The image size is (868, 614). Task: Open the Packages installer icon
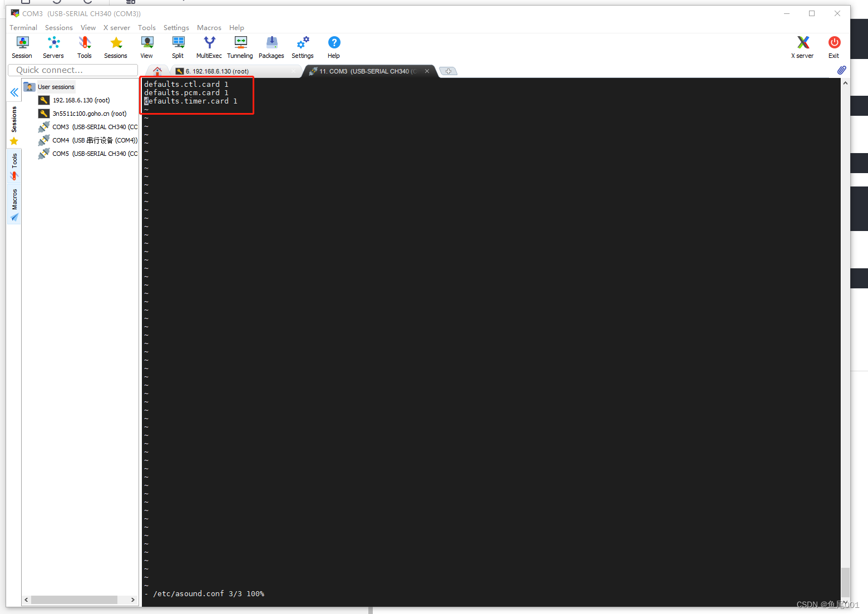click(x=271, y=47)
